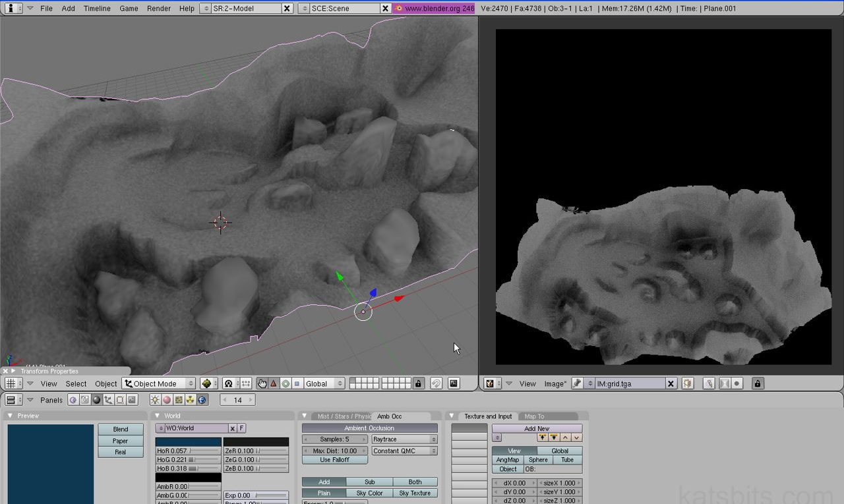
Task: Click the frame number field showing 14
Action: tap(237, 400)
